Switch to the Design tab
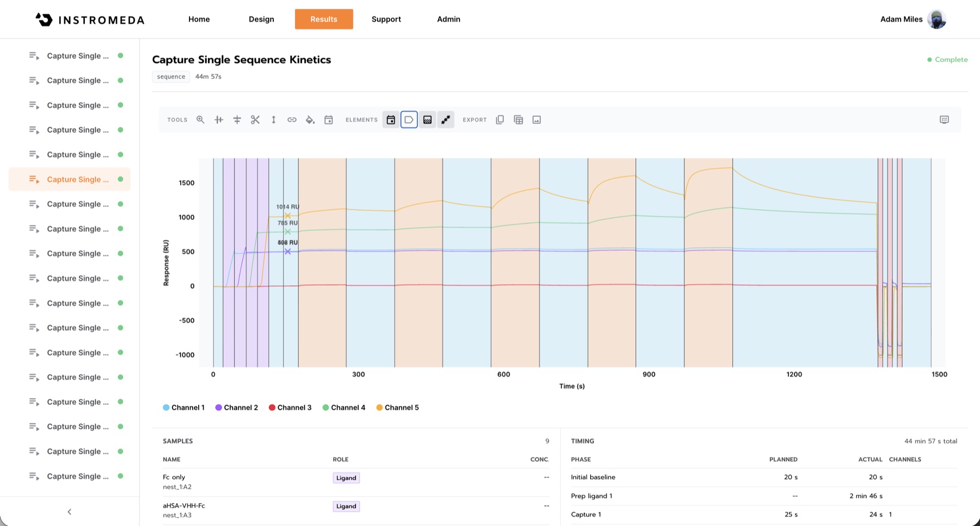This screenshot has width=980, height=526. pos(261,19)
